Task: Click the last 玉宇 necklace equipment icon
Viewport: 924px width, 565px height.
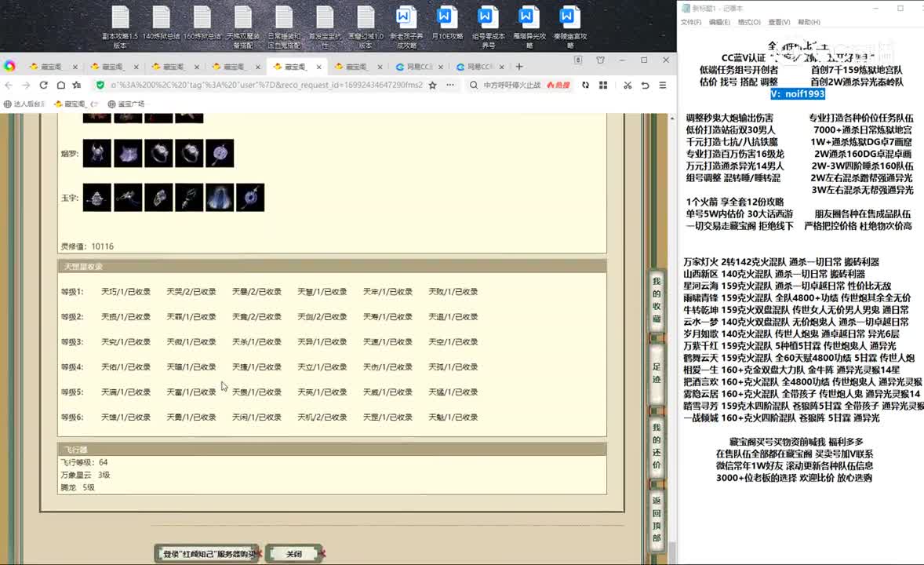Action: coord(250,197)
